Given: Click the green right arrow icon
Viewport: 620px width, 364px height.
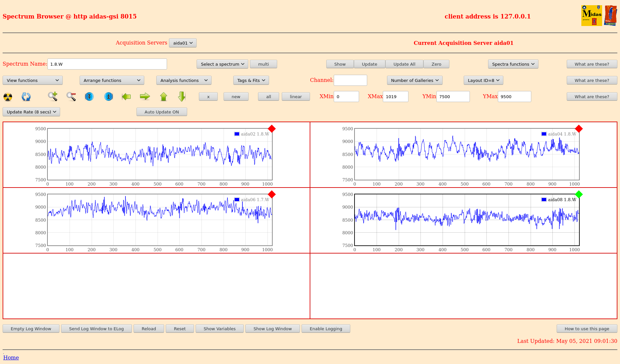Looking at the screenshot, I should (x=145, y=97).
